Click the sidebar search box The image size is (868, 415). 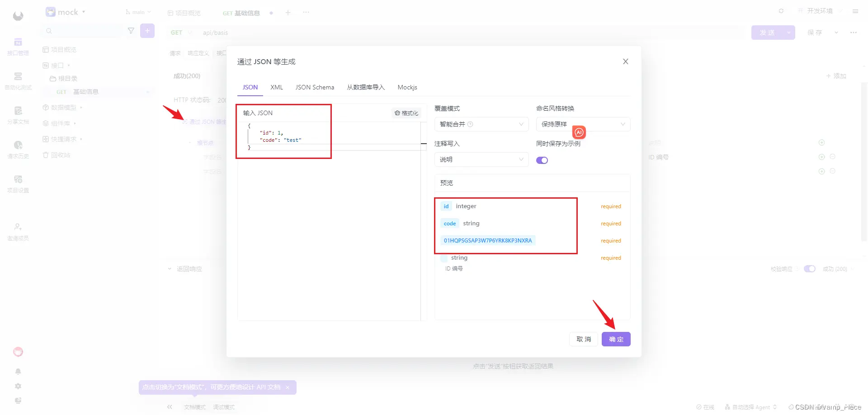83,31
